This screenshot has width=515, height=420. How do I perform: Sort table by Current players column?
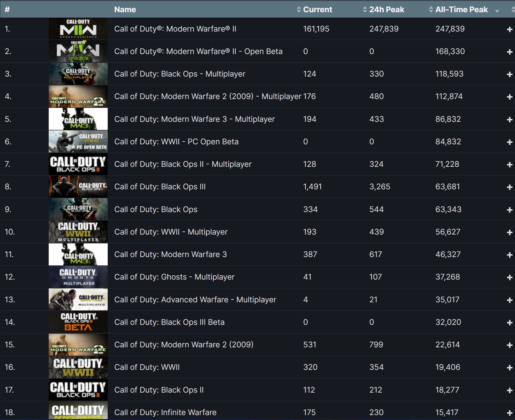[x=317, y=10]
